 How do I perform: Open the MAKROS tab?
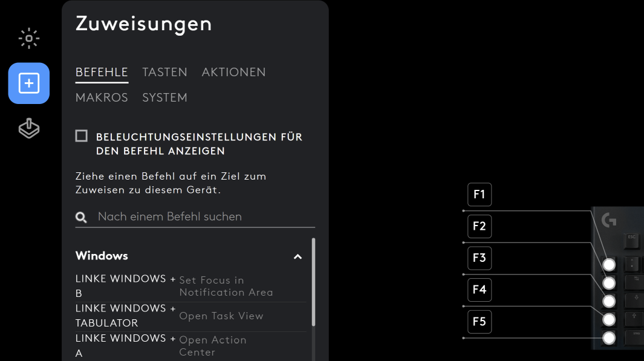[x=102, y=97]
